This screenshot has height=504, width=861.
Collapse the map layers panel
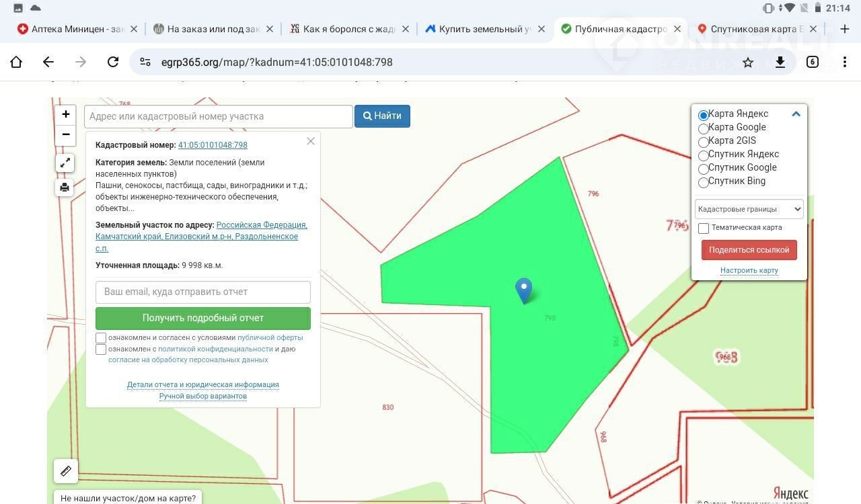(x=796, y=114)
